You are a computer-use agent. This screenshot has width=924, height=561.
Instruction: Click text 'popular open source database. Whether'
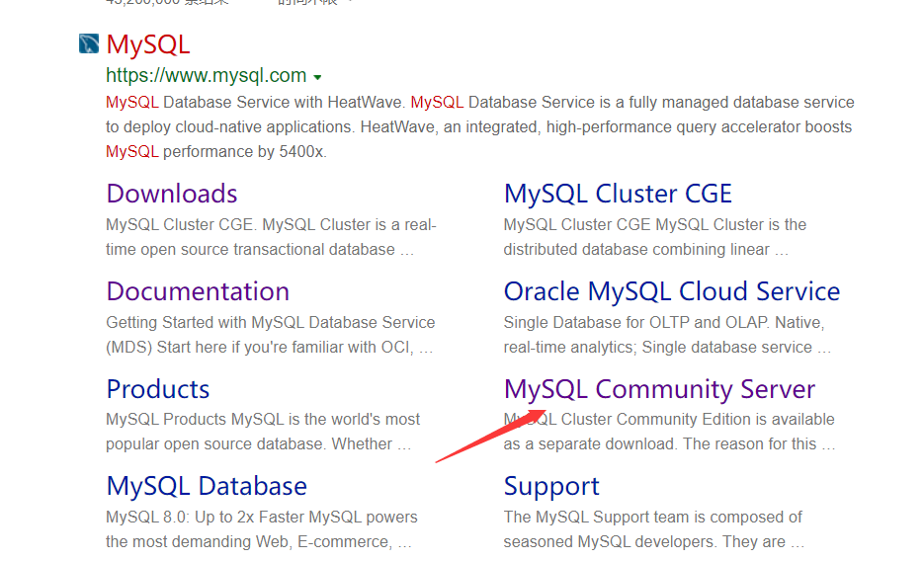249,443
